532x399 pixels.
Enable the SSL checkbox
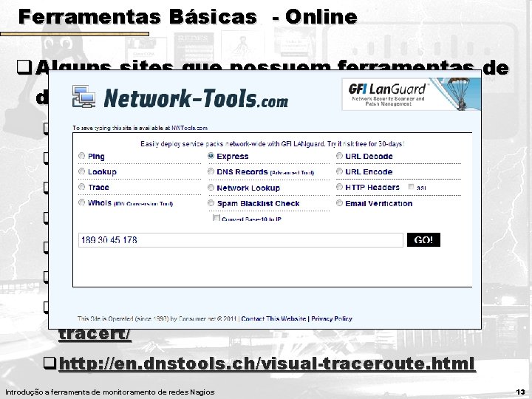[x=412, y=187]
